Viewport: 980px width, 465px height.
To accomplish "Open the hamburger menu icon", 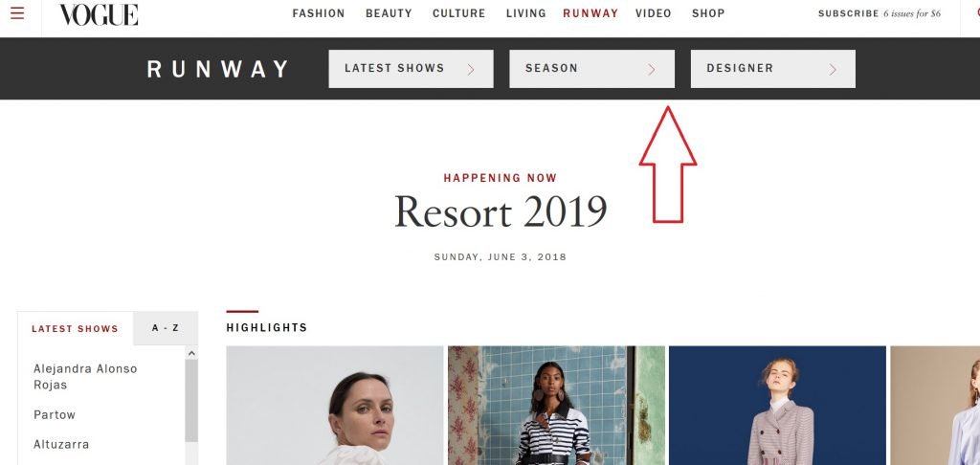I will (x=17, y=13).
